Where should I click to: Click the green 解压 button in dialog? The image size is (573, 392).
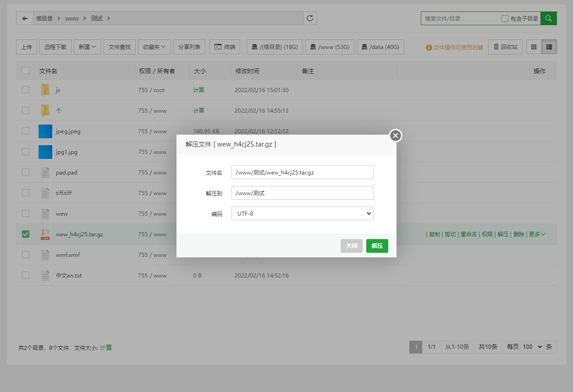(x=377, y=246)
